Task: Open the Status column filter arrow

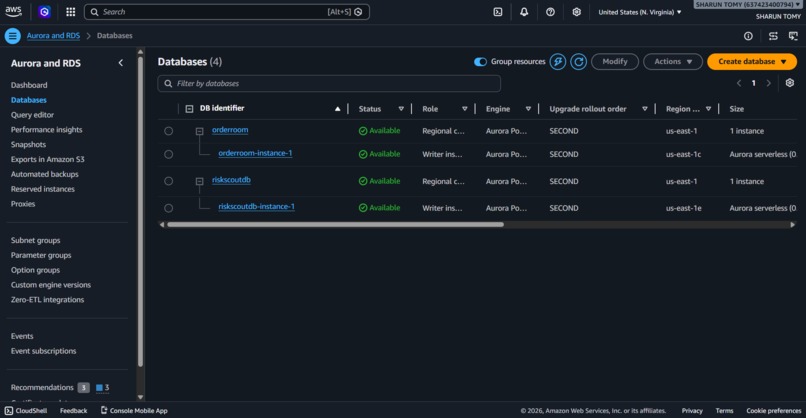Action: 401,109
